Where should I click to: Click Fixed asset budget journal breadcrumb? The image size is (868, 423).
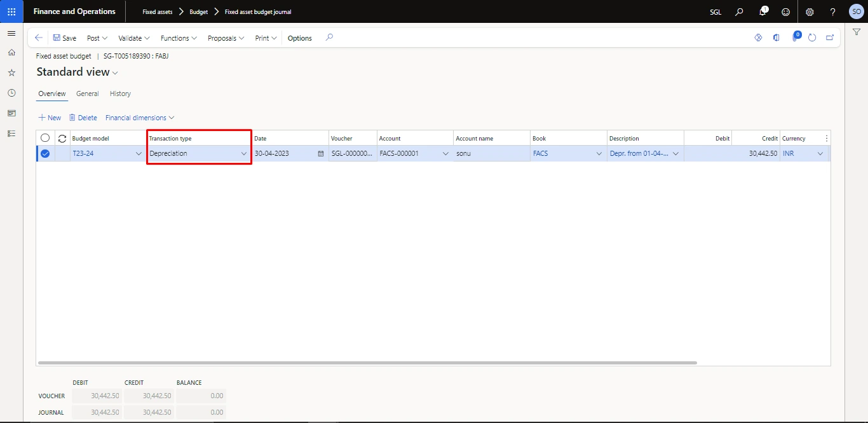click(258, 11)
